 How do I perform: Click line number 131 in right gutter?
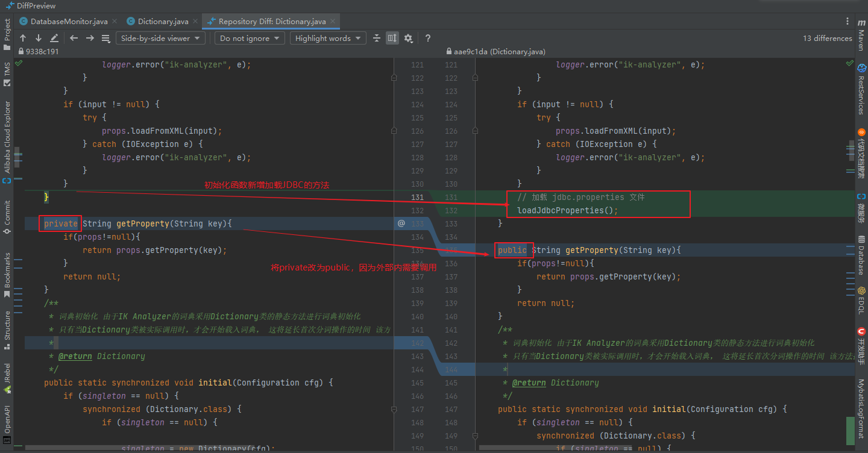(451, 197)
